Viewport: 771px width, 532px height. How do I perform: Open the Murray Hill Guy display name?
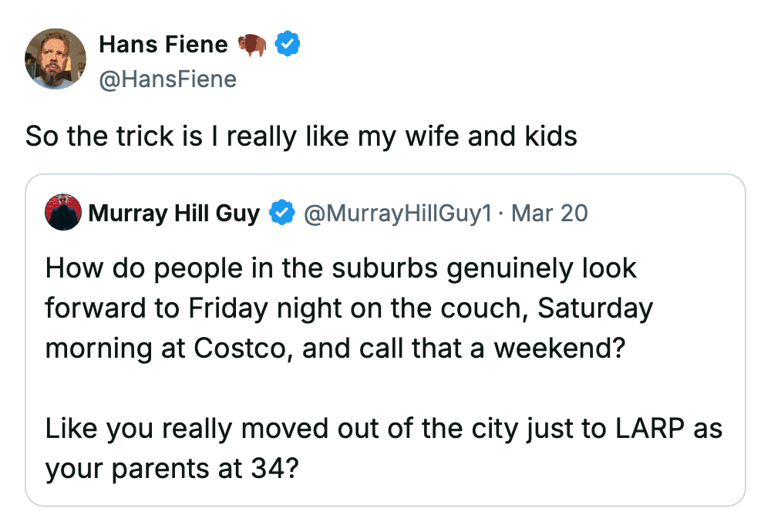(174, 212)
